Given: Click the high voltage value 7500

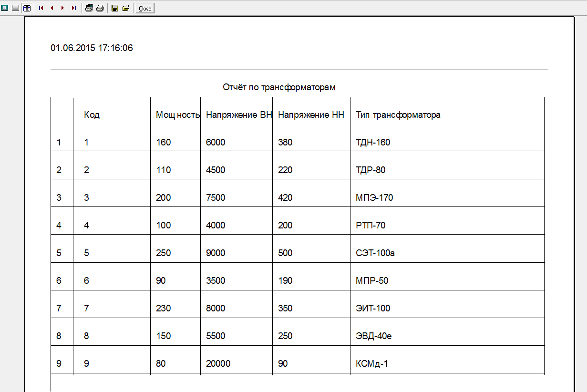Looking at the screenshot, I should tap(216, 197).
